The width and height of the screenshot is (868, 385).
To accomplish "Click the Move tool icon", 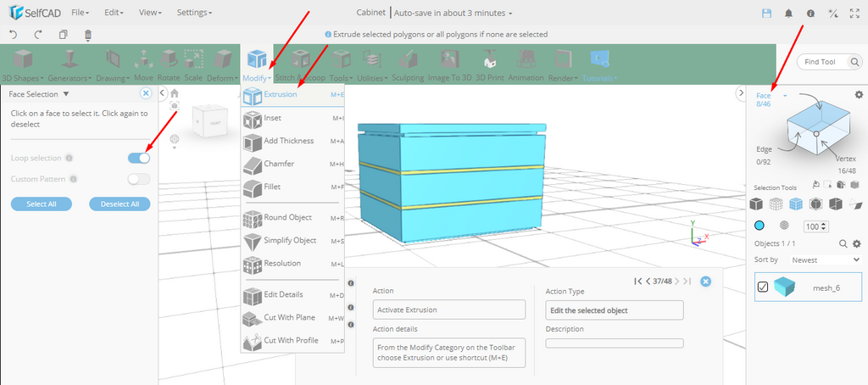I will pos(143,63).
